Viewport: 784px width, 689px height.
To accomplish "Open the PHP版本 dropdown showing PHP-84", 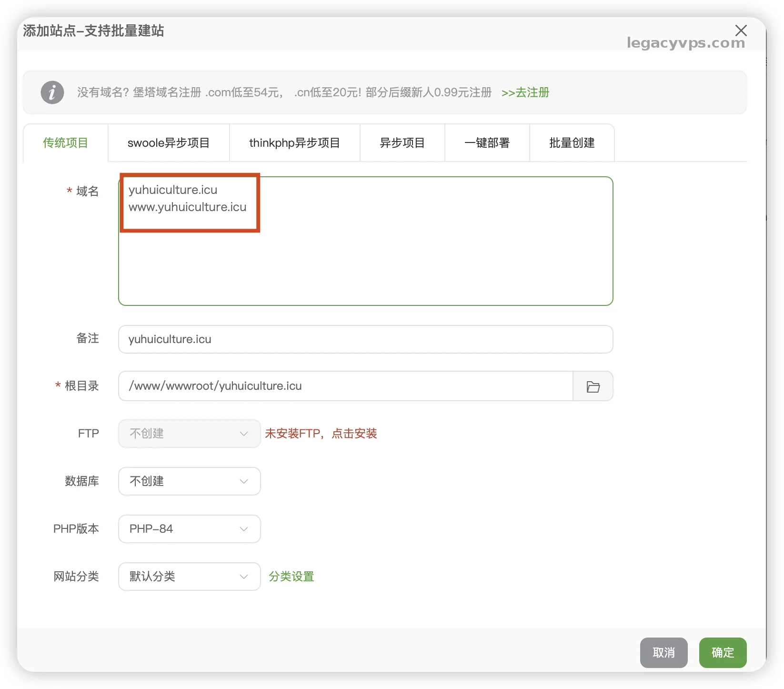I will coord(189,529).
